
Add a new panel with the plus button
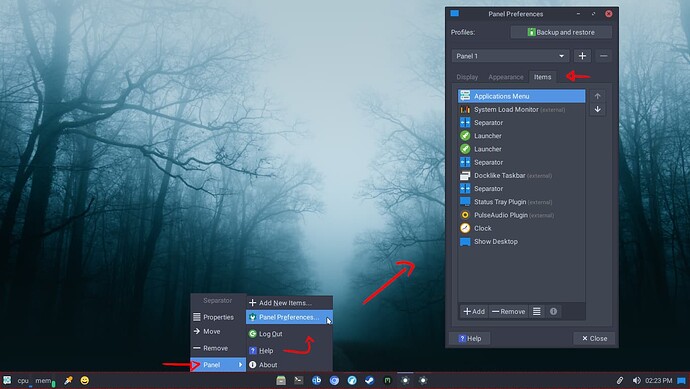pyautogui.click(x=582, y=56)
